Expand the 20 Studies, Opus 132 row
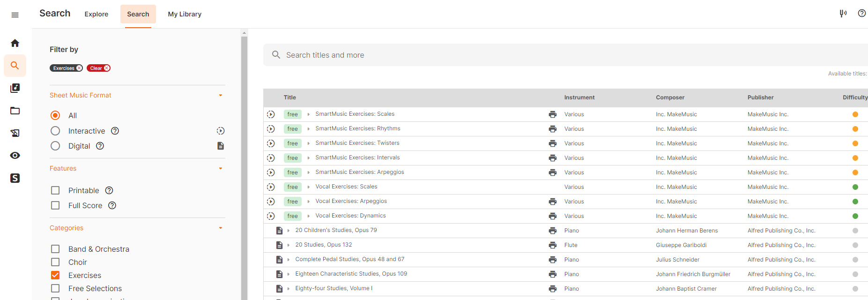The width and height of the screenshot is (868, 300). 289,245
